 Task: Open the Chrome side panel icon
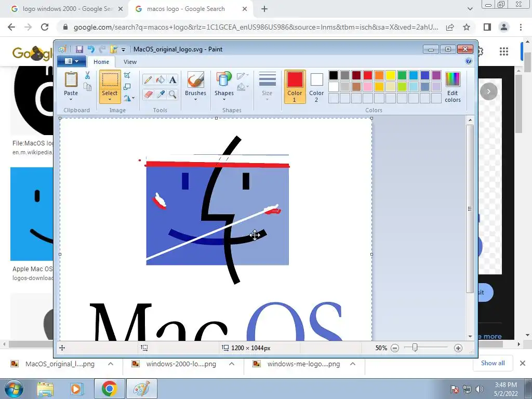(487, 27)
